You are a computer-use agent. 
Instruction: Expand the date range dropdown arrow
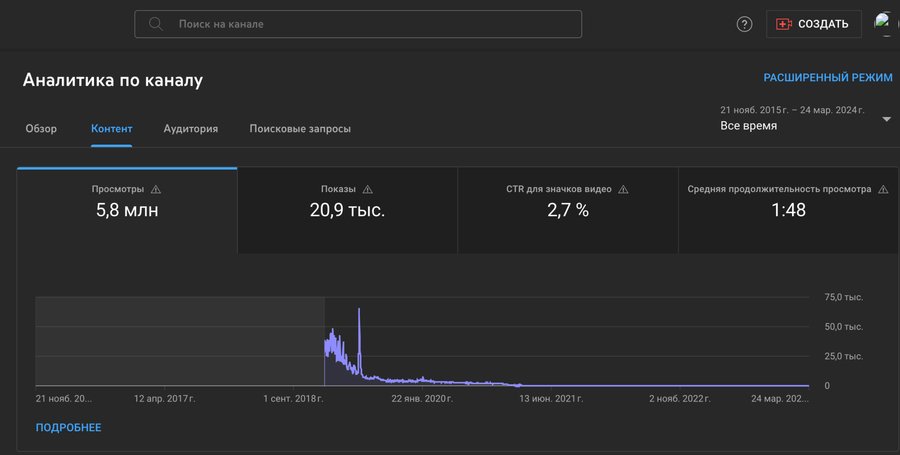click(886, 119)
